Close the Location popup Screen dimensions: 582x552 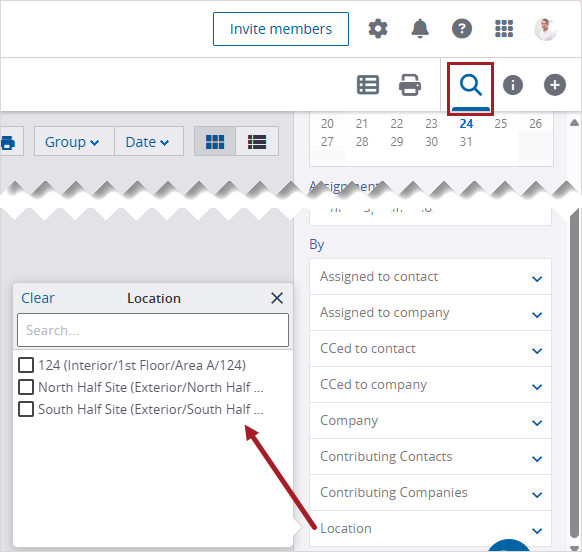[x=277, y=298]
